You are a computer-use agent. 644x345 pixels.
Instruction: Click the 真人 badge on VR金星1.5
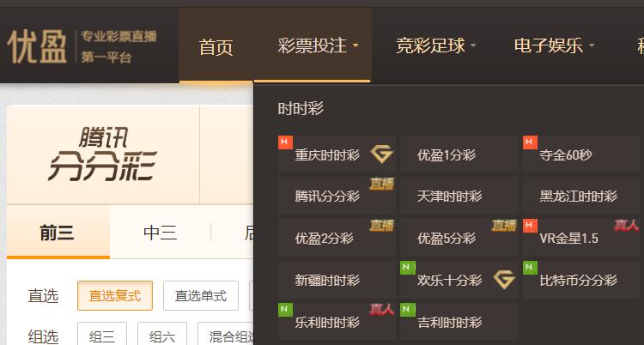pos(626,225)
